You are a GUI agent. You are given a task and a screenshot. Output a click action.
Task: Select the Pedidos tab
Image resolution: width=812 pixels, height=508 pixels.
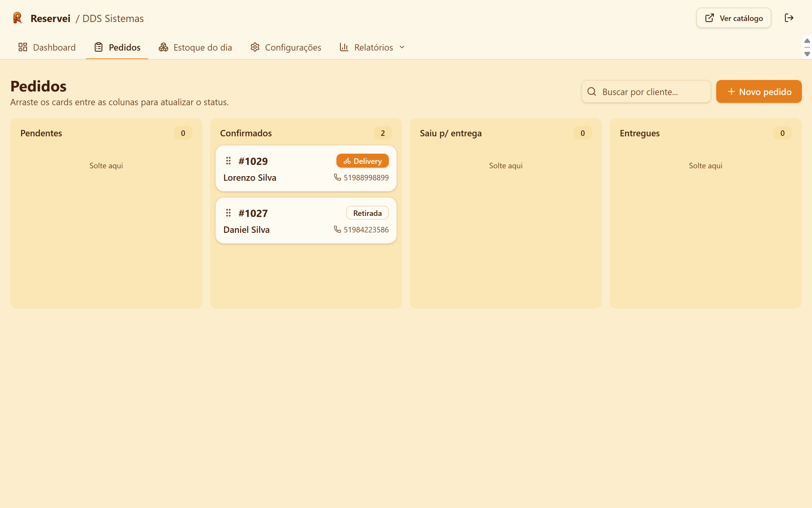point(117,47)
